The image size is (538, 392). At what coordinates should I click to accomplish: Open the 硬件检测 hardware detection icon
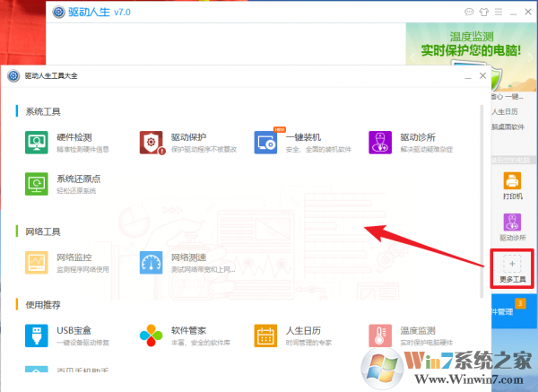coord(37,143)
